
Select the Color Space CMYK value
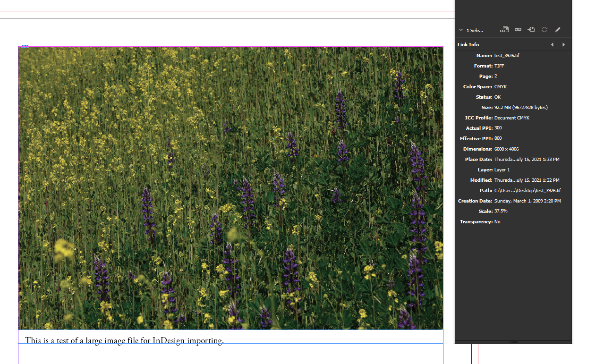coord(501,86)
